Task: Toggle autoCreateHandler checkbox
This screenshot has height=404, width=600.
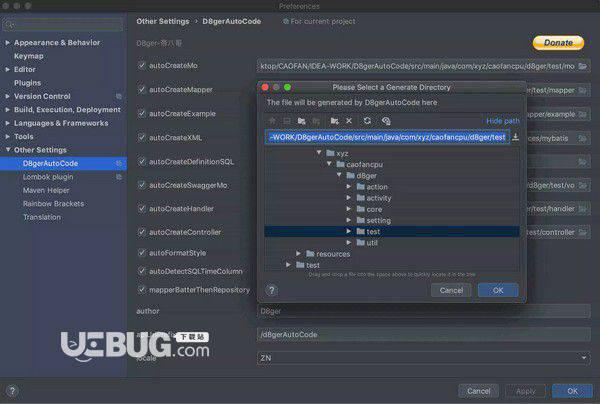Action: coord(142,209)
